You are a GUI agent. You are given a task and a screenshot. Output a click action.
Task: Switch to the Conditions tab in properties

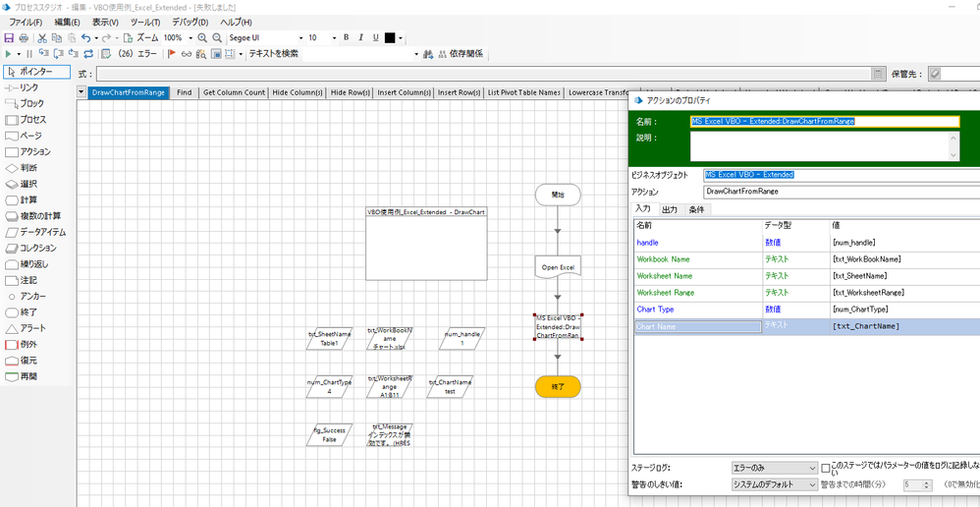pyautogui.click(x=697, y=209)
